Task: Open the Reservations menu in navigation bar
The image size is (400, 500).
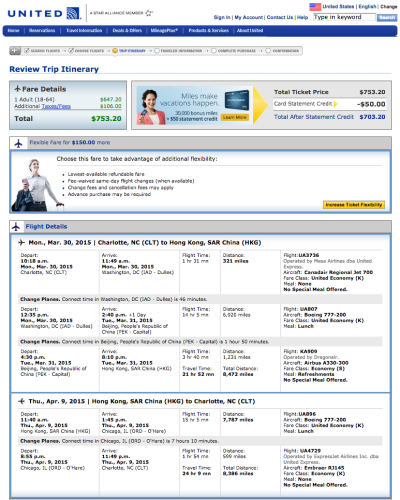Action: pyautogui.click(x=42, y=30)
